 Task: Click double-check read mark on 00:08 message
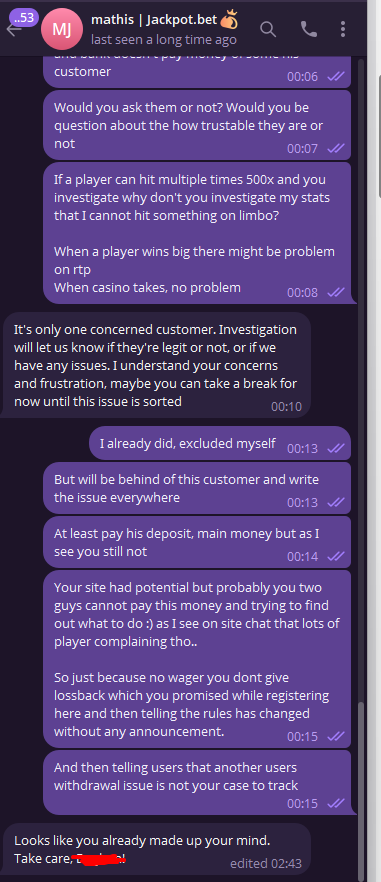336,292
